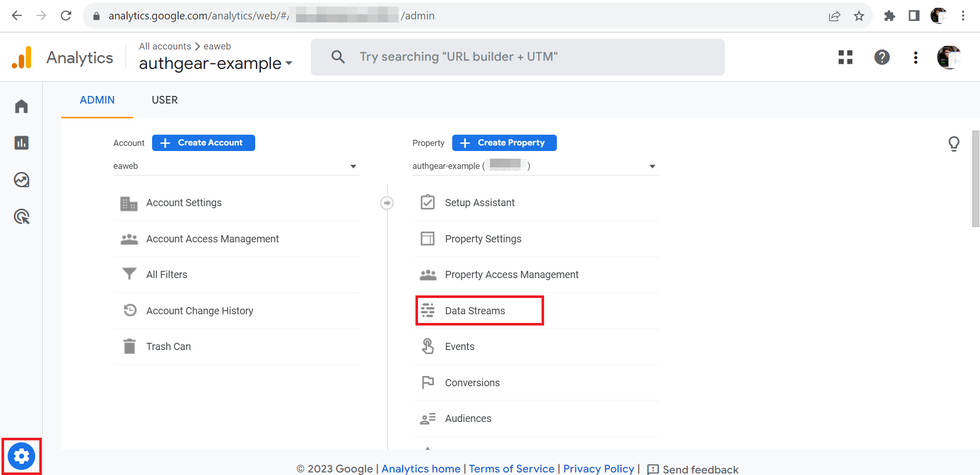980x475 pixels.
Task: Open the authgear-example property selector in header
Action: 215,63
